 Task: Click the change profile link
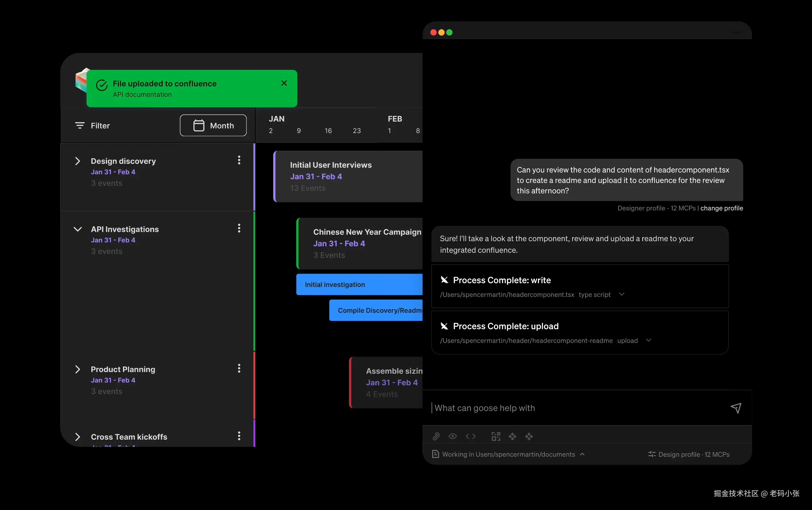click(721, 208)
